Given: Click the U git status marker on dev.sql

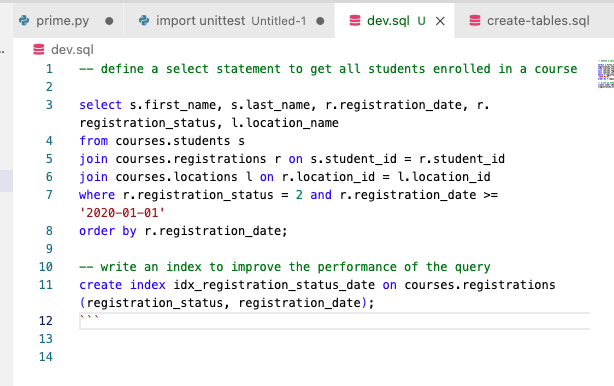Looking at the screenshot, I should tap(421, 21).
